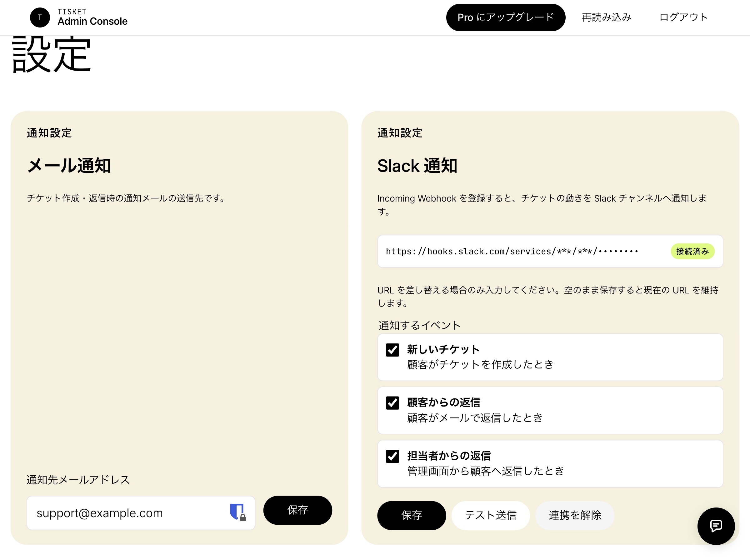Click the メール通知 heading
The width and height of the screenshot is (750, 560).
(x=69, y=165)
